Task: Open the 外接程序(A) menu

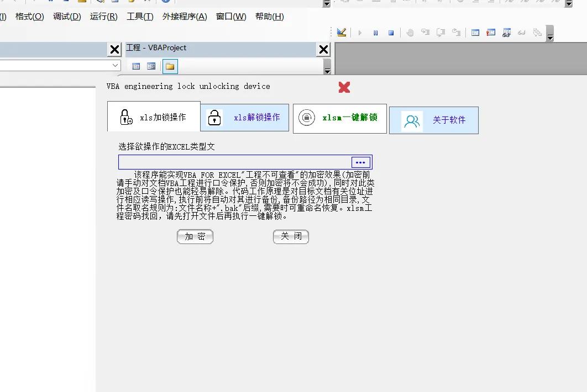Action: (x=185, y=17)
